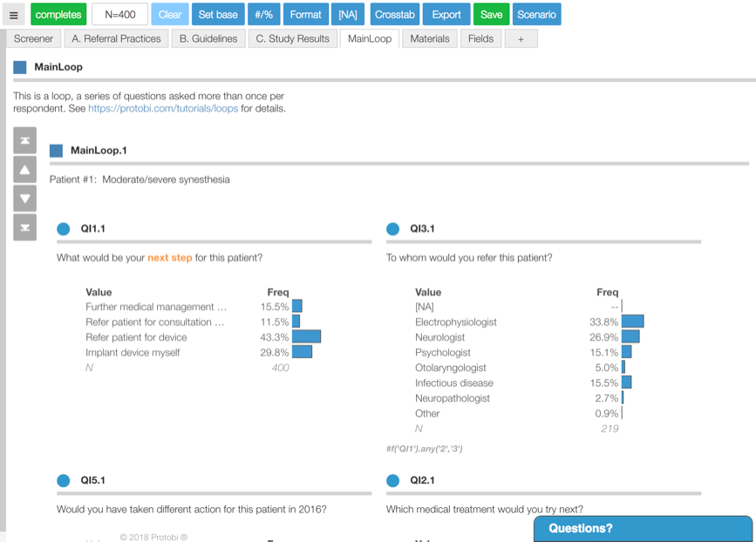Open the Export options
The width and height of the screenshot is (756, 542).
tap(446, 15)
